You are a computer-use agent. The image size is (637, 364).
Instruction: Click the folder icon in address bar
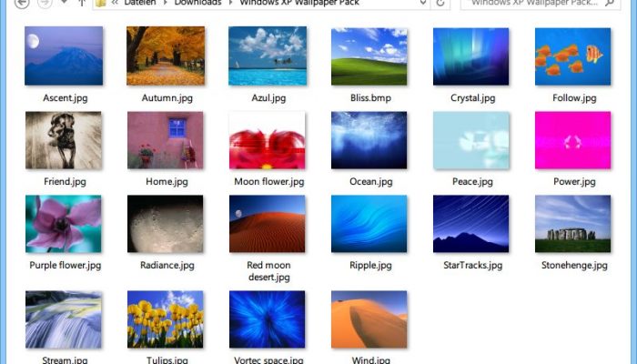click(101, 3)
